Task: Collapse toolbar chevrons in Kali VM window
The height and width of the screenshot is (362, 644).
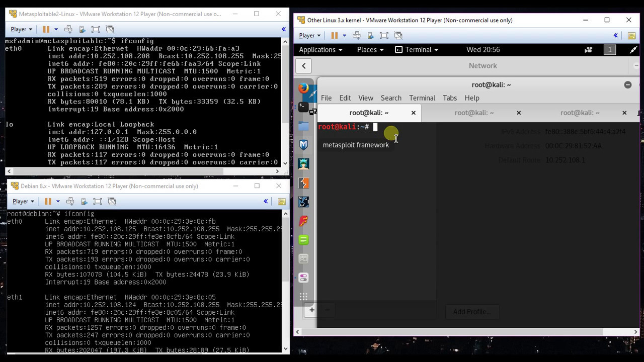Action: (615, 35)
